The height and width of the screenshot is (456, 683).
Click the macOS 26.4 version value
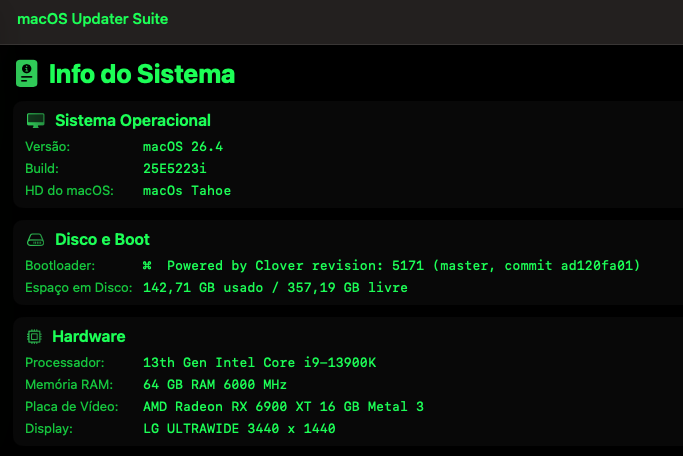(x=183, y=146)
